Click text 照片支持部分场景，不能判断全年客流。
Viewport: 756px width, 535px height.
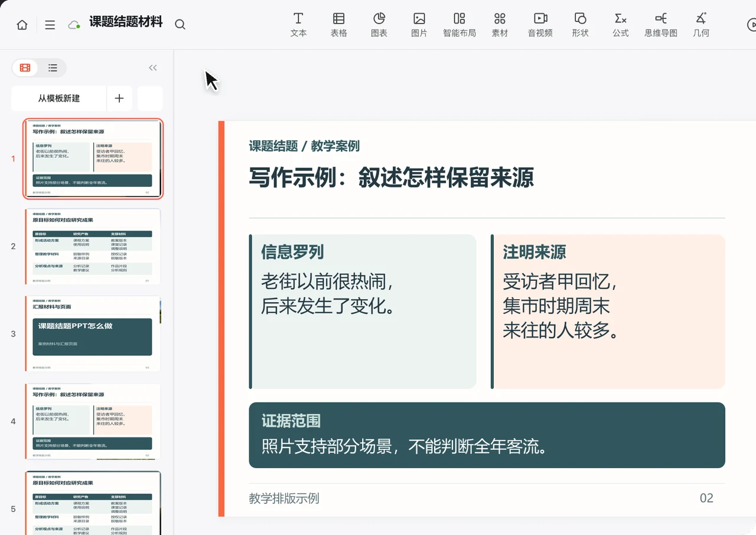click(405, 446)
